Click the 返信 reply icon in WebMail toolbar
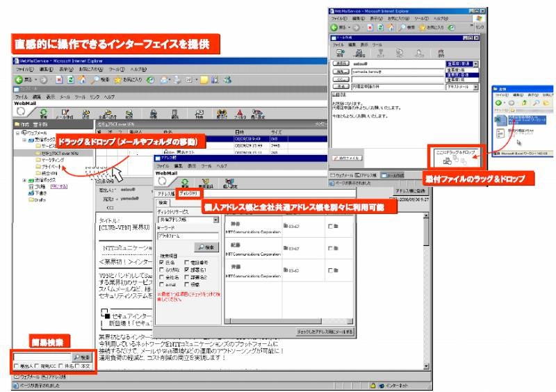 [85, 113]
